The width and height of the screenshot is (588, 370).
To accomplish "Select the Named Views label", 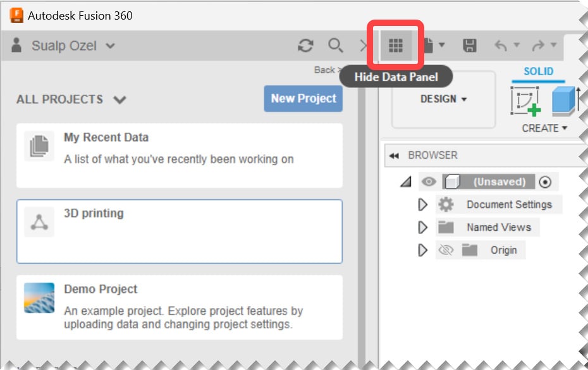I will pos(499,228).
